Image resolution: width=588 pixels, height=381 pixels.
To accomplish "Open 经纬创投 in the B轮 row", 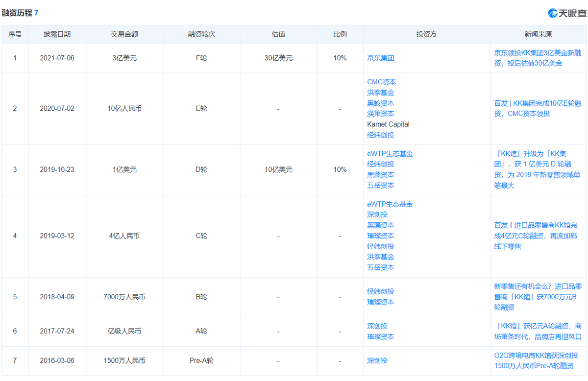I will coord(380,291).
